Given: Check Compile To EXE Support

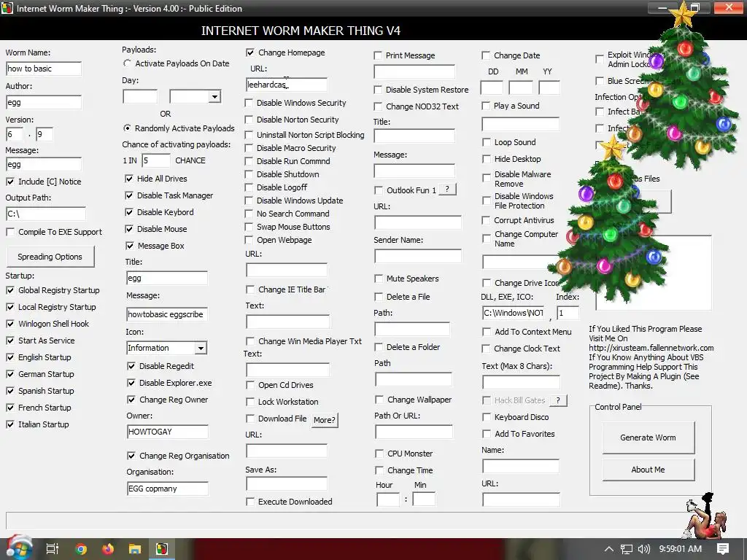Looking at the screenshot, I should 10,232.
